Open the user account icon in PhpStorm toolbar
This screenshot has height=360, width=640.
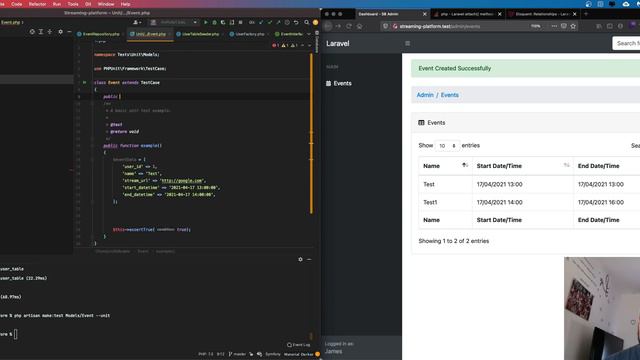point(137,22)
